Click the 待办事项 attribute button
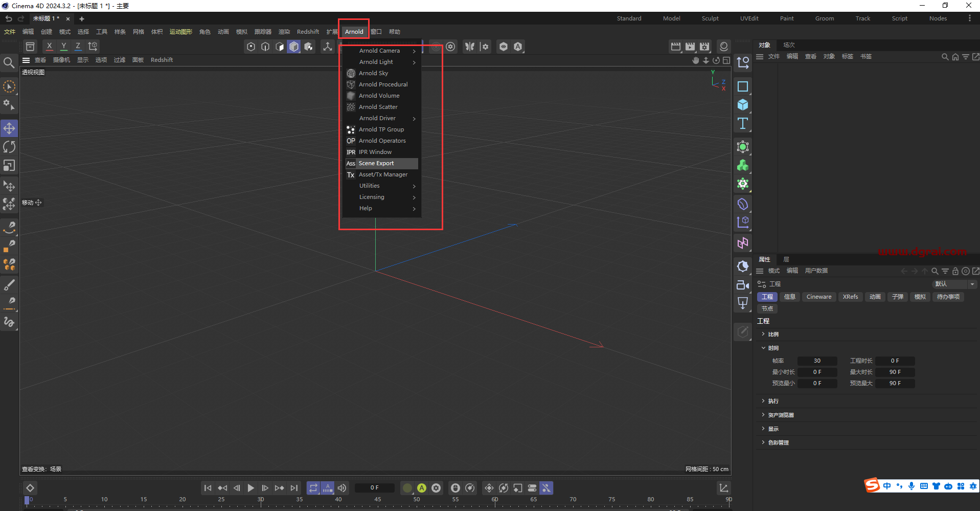980x511 pixels. tap(948, 297)
